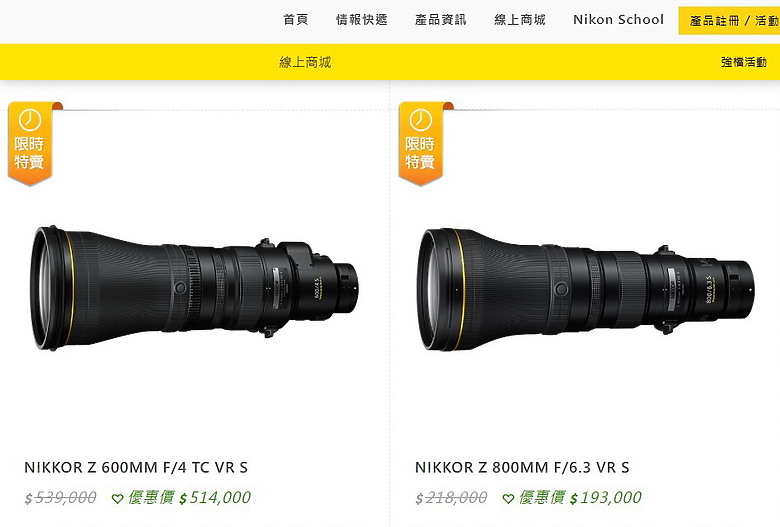
Task: Click the 優惠價 $514,000 discounted price
Action: [x=190, y=498]
